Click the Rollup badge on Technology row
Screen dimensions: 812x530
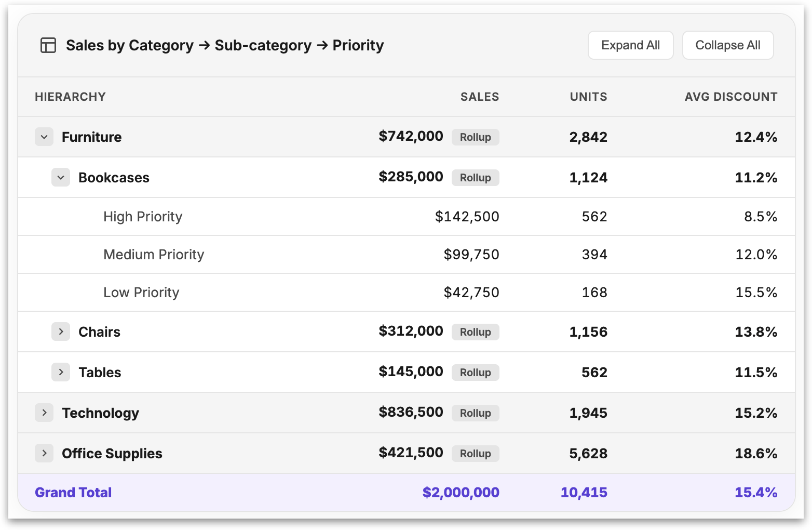pos(475,413)
